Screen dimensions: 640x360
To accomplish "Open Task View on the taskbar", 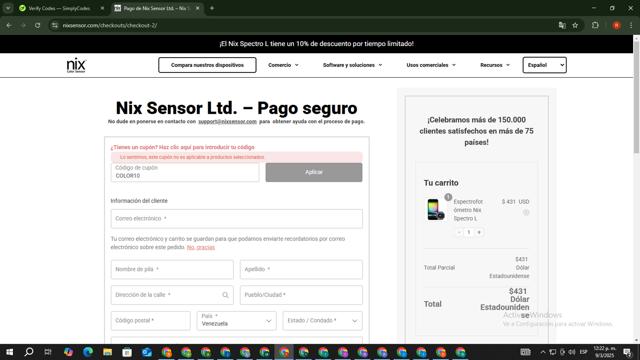I will pyautogui.click(x=48, y=352).
